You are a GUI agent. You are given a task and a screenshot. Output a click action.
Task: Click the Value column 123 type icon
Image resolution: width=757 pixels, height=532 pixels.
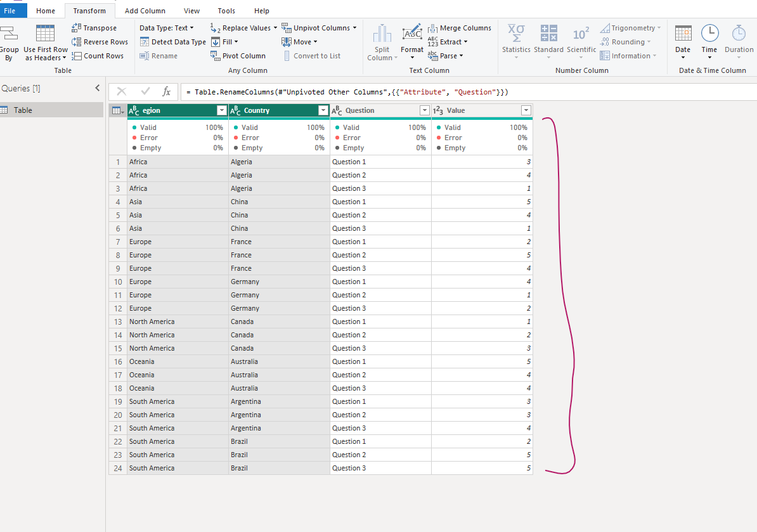(x=438, y=111)
